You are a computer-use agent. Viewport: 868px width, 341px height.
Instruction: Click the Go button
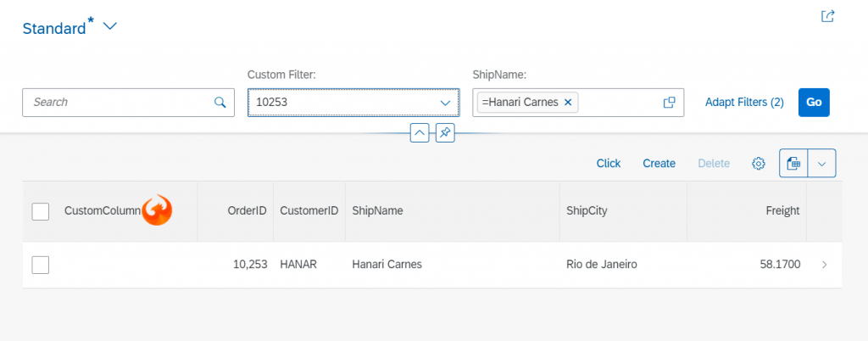[x=814, y=103]
